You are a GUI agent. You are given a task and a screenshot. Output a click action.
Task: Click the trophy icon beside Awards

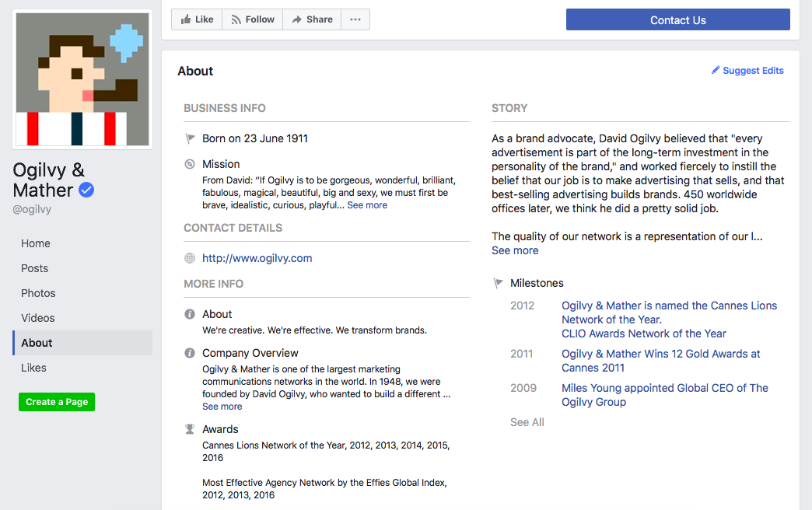190,429
